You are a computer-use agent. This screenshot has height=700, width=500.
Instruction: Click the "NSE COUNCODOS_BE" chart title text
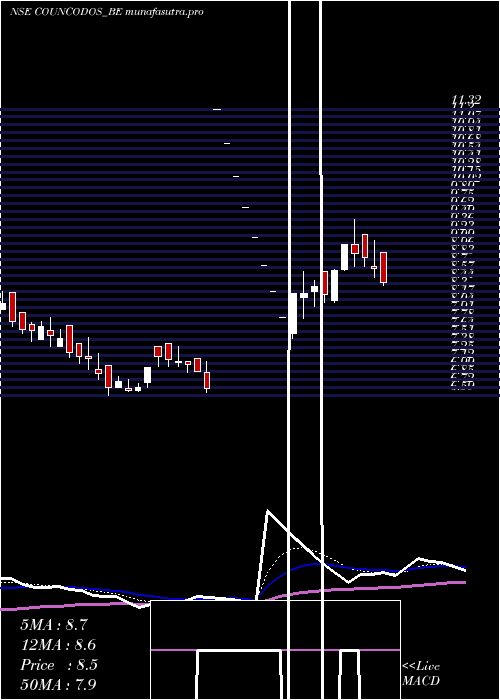tap(66, 12)
